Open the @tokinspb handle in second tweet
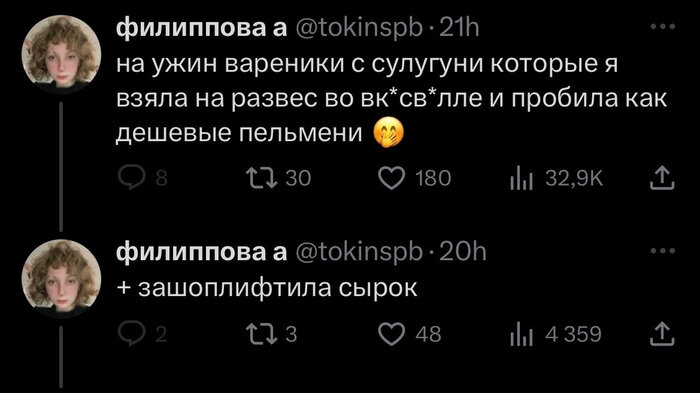700x393 pixels. [359, 252]
